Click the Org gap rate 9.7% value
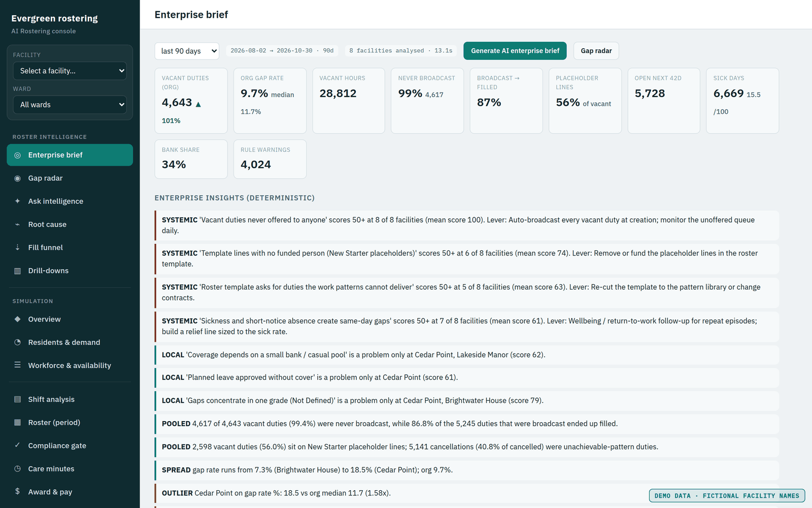This screenshot has width=812, height=508. click(254, 93)
